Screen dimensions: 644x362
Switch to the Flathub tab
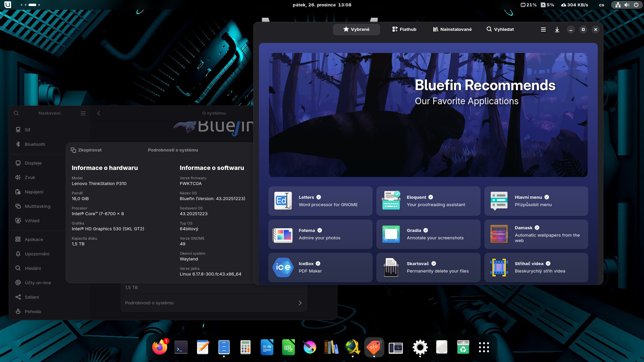[x=404, y=29]
